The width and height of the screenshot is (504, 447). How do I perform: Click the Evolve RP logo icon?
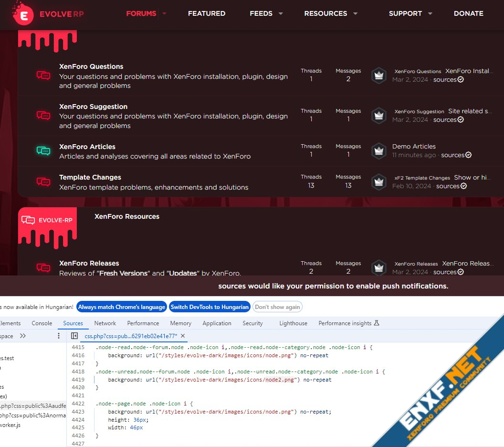[x=23, y=13]
